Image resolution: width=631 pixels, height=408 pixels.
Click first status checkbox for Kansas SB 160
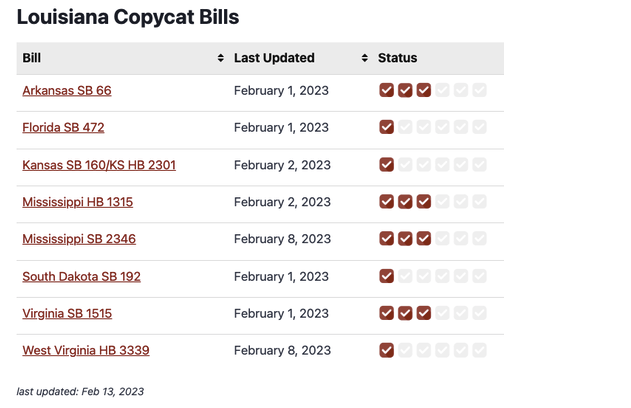pos(387,165)
